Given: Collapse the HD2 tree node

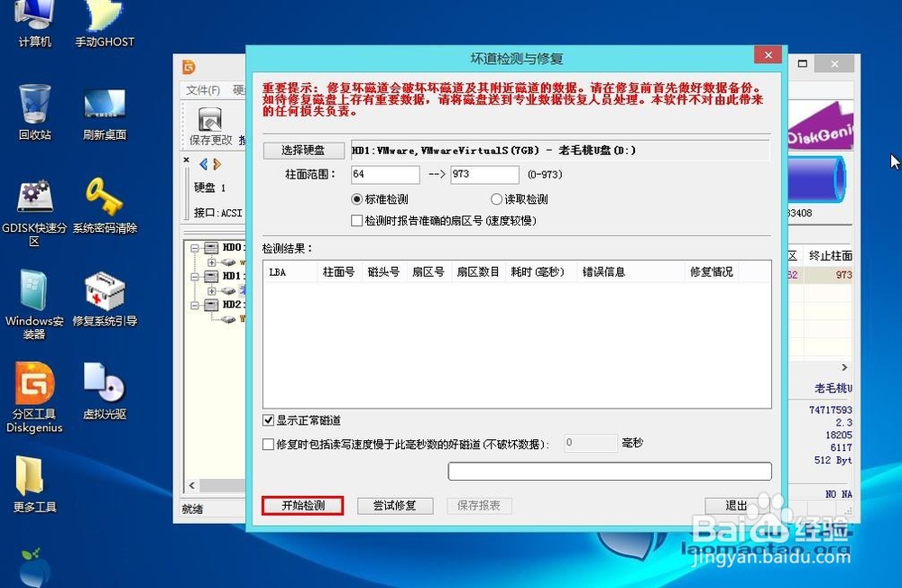Looking at the screenshot, I should pos(195,305).
